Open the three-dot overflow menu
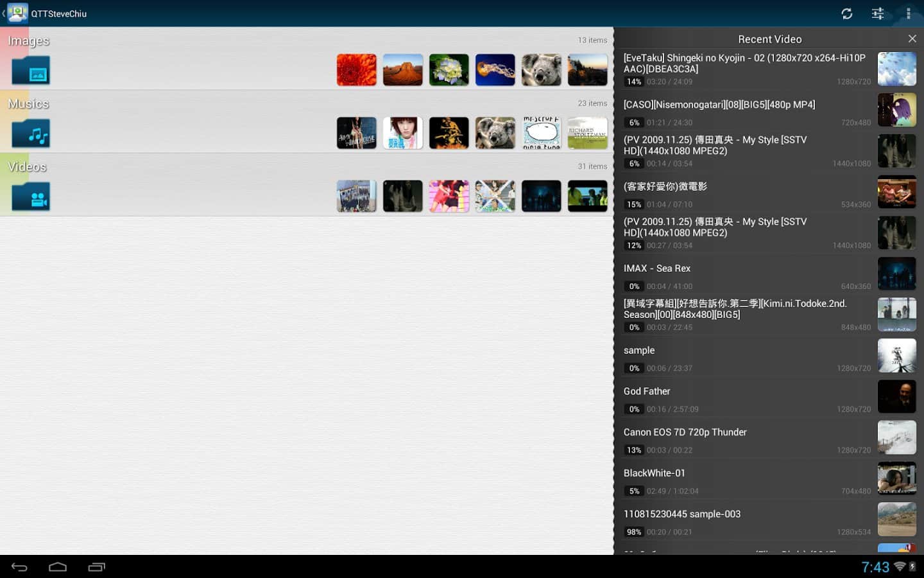924x578 pixels. 908,13
